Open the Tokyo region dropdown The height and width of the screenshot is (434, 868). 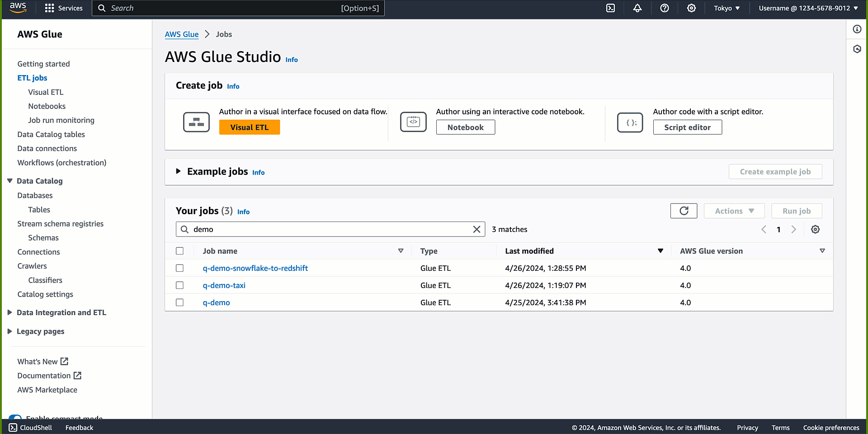pyautogui.click(x=726, y=8)
